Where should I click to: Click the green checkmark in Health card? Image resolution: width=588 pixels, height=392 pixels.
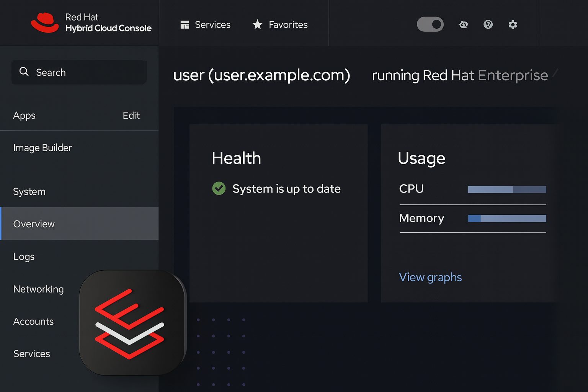(219, 188)
